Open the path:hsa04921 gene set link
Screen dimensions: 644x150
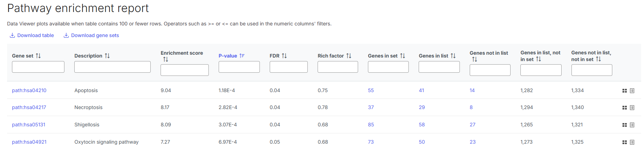pyautogui.click(x=29, y=142)
